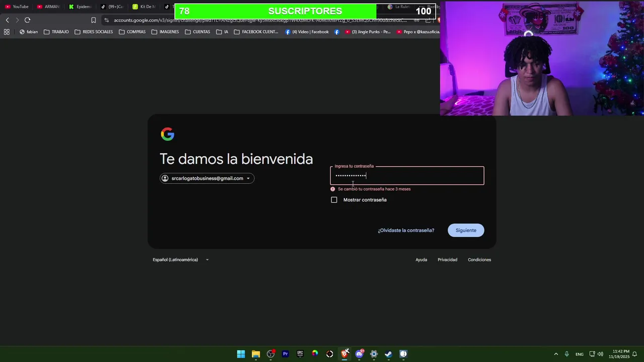Viewport: 644px width, 362px height.
Task: Open File Explorer from the taskbar
Action: [x=256, y=354]
